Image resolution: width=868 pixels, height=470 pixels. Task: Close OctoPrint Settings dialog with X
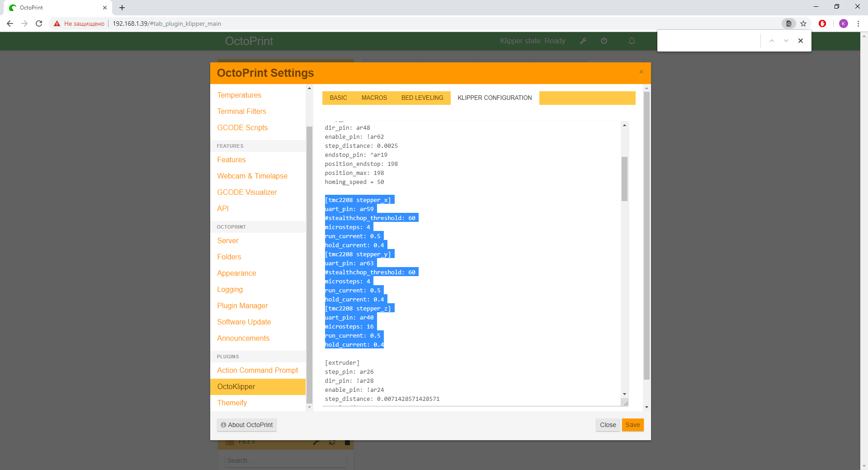(641, 72)
